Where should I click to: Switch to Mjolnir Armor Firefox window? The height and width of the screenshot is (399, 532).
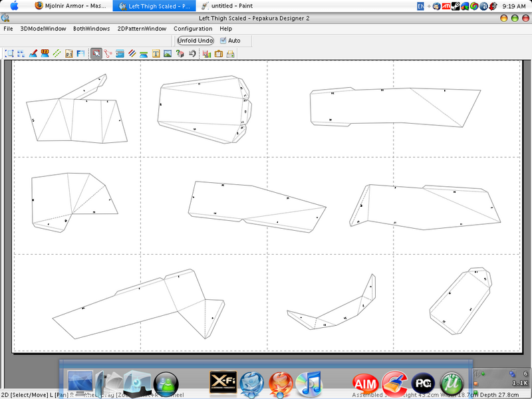70,6
